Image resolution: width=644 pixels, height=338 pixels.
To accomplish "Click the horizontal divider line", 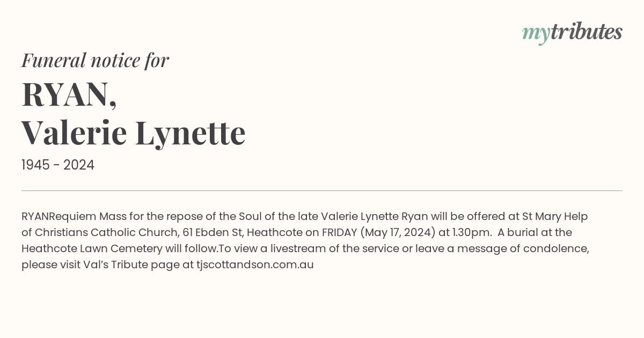I will (322, 190).
